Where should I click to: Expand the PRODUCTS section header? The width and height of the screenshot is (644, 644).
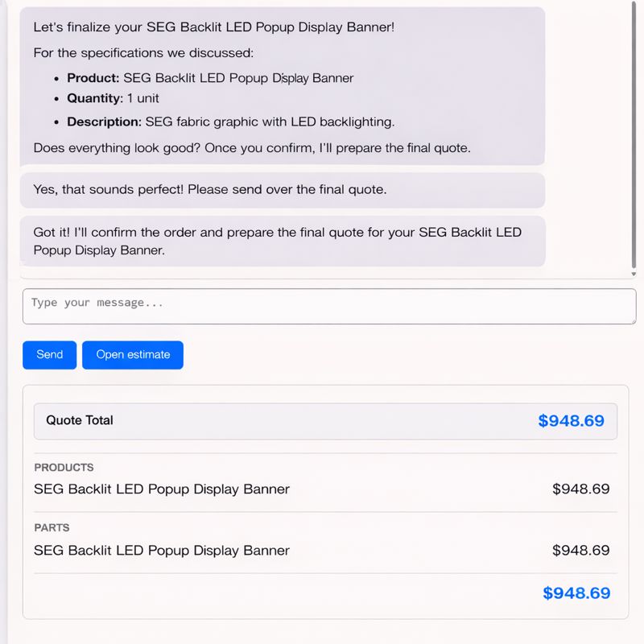point(64,467)
